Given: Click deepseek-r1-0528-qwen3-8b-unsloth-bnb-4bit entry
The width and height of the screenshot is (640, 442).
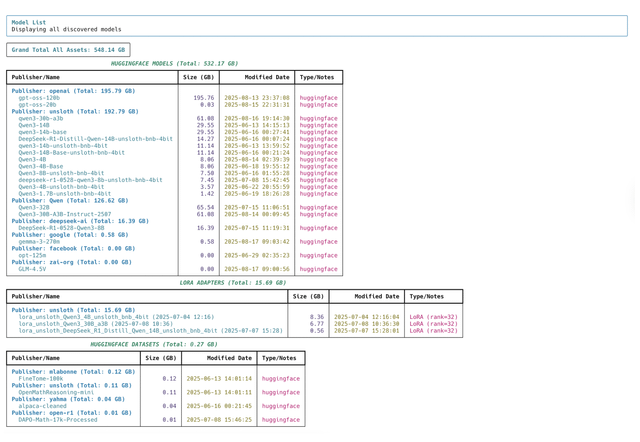Looking at the screenshot, I should point(90,180).
